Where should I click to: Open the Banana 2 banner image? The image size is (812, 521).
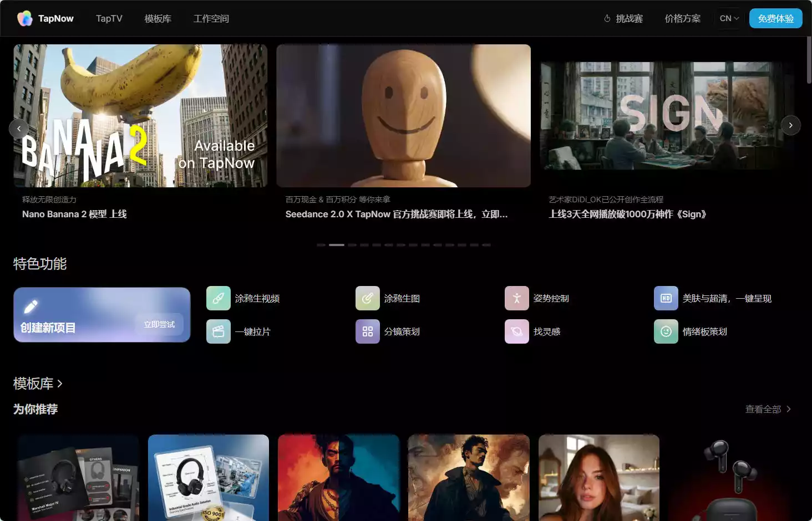pos(140,116)
